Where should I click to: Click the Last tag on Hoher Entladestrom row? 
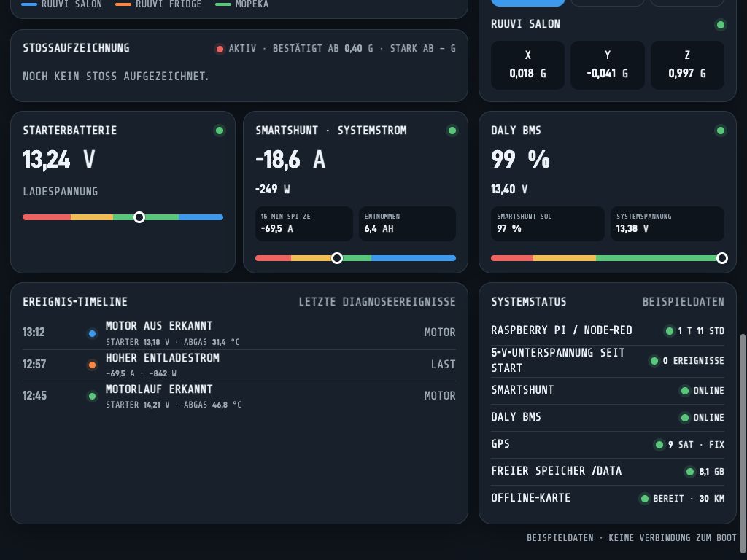coord(443,365)
